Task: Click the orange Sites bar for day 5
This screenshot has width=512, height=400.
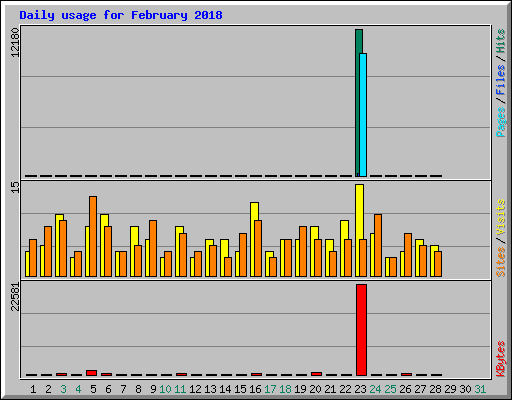Action: click(93, 236)
